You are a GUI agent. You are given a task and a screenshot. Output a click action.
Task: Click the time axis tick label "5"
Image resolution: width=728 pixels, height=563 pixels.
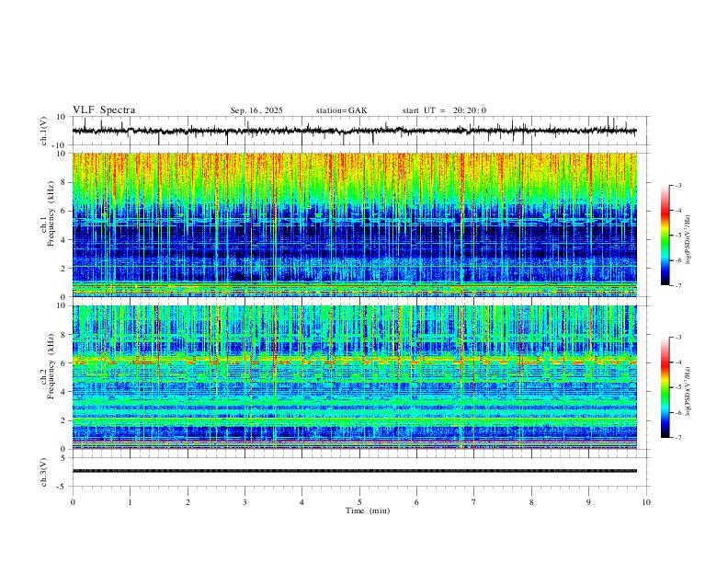pyautogui.click(x=359, y=502)
